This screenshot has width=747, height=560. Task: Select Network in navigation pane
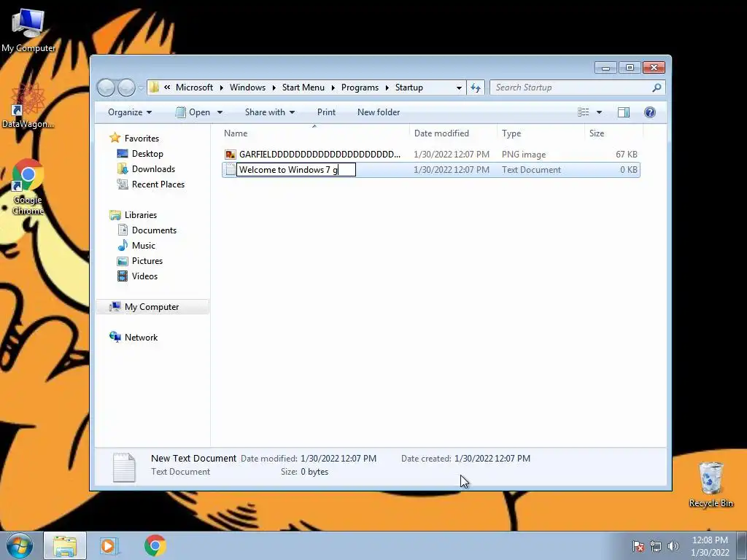(x=141, y=337)
